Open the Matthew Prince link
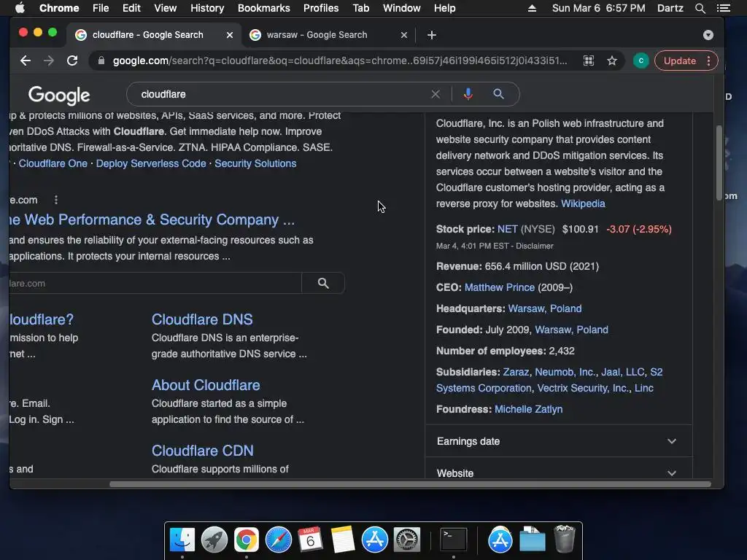Viewport: 747px width, 560px height. pos(499,287)
